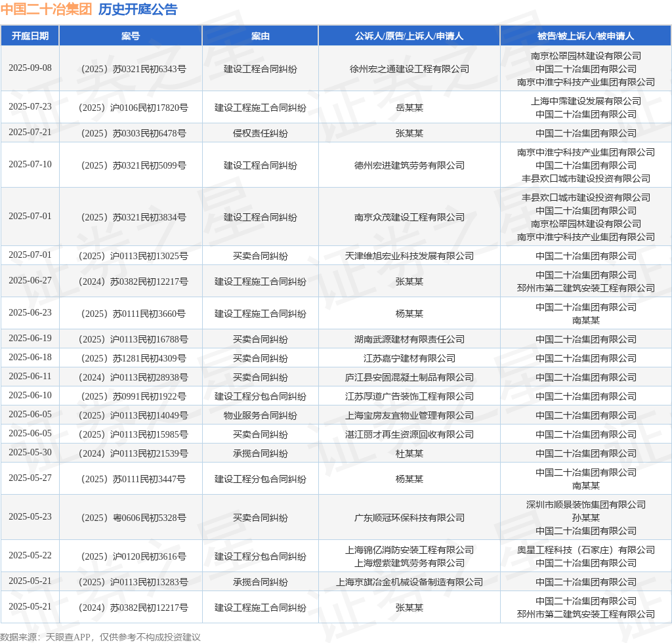
Task: Select date cell '2025-09-08'
Action: point(30,68)
